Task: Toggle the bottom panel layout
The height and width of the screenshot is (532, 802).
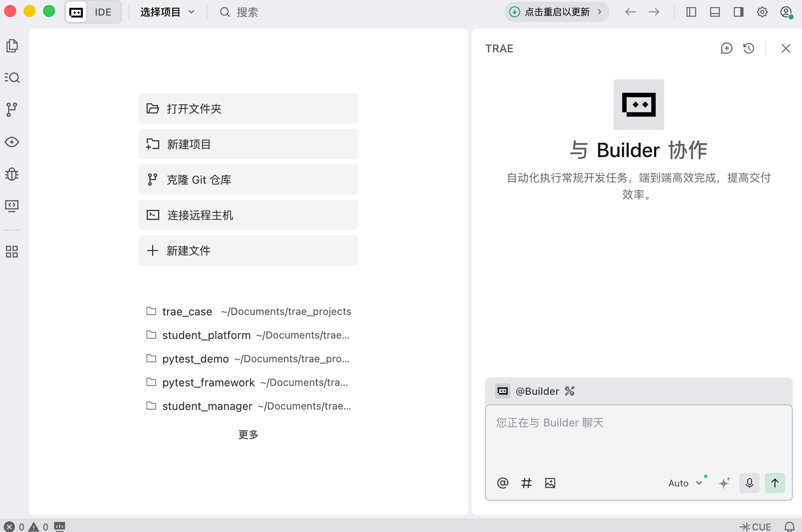Action: pyautogui.click(x=715, y=12)
